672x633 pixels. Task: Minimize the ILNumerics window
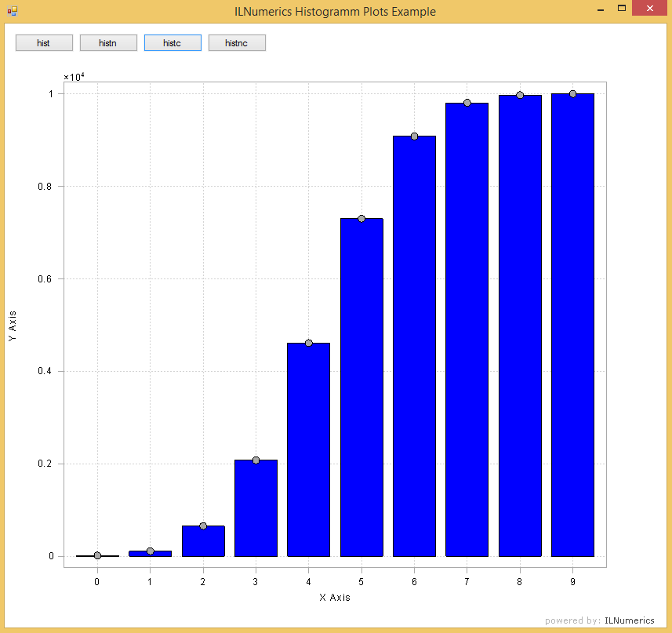(600, 9)
